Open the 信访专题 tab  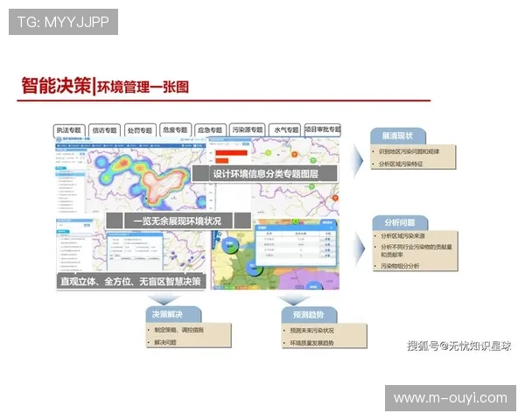pyautogui.click(x=105, y=130)
